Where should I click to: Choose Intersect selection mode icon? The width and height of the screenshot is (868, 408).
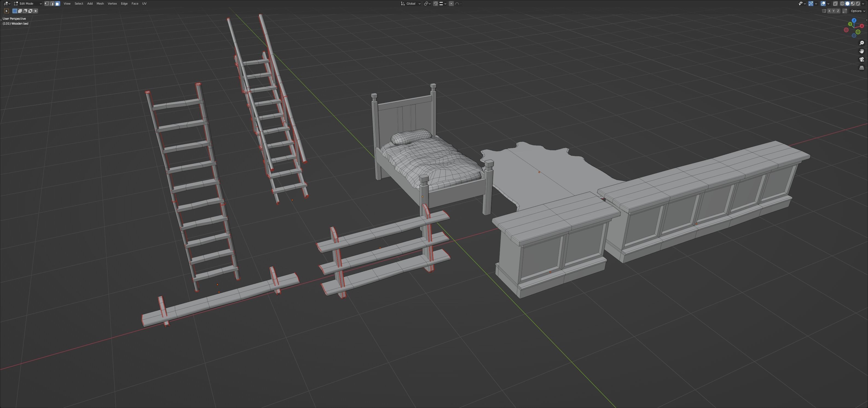36,11
